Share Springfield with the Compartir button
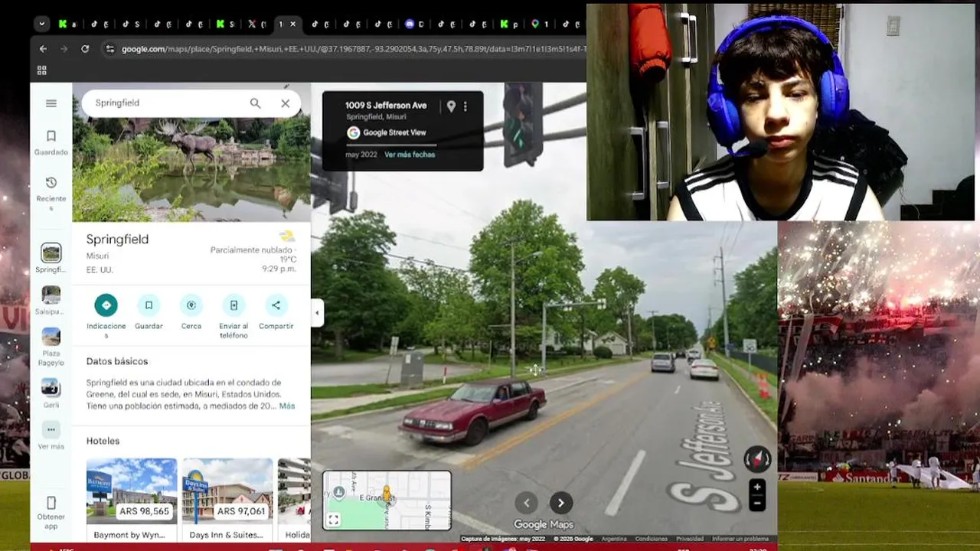The height and width of the screenshot is (551, 980). 276,312
